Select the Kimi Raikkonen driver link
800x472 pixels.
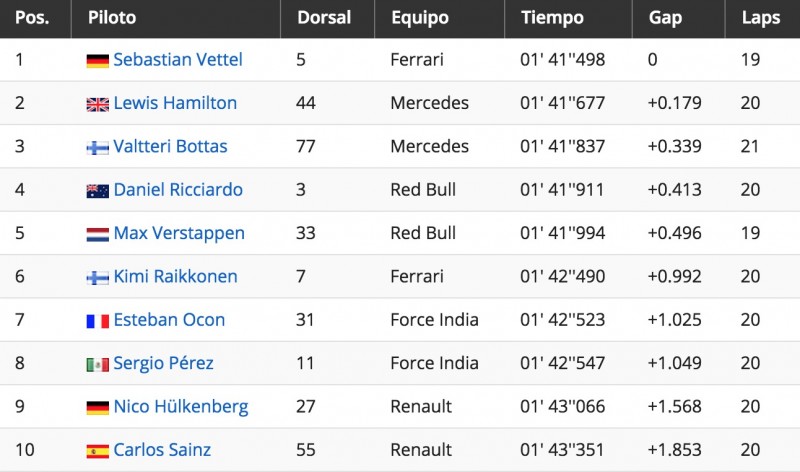[x=175, y=277]
